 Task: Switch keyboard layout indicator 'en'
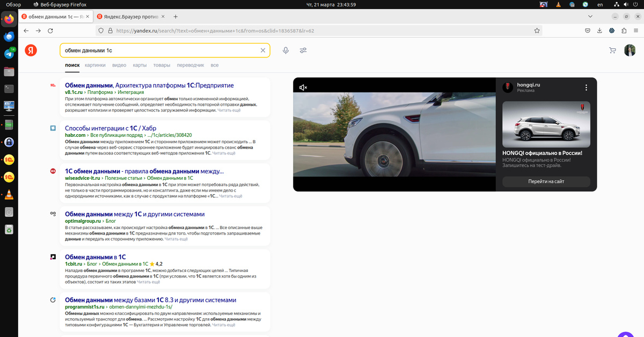(600, 4)
